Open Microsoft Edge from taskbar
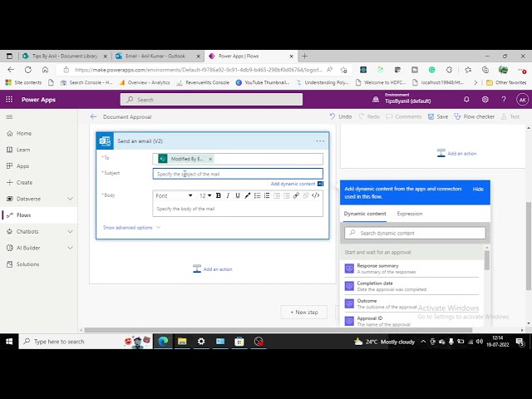Screen dimensions: 532x399 (x=163, y=342)
